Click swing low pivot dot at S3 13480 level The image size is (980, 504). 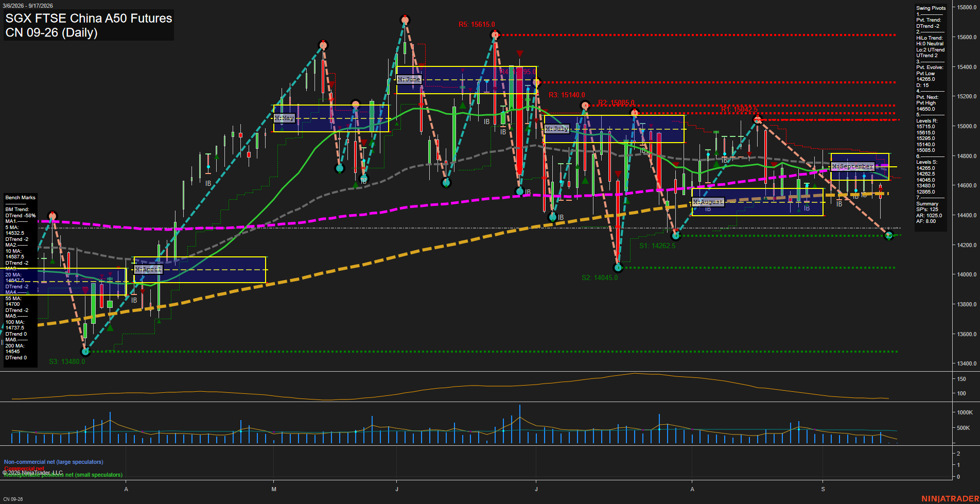pyautogui.click(x=86, y=352)
